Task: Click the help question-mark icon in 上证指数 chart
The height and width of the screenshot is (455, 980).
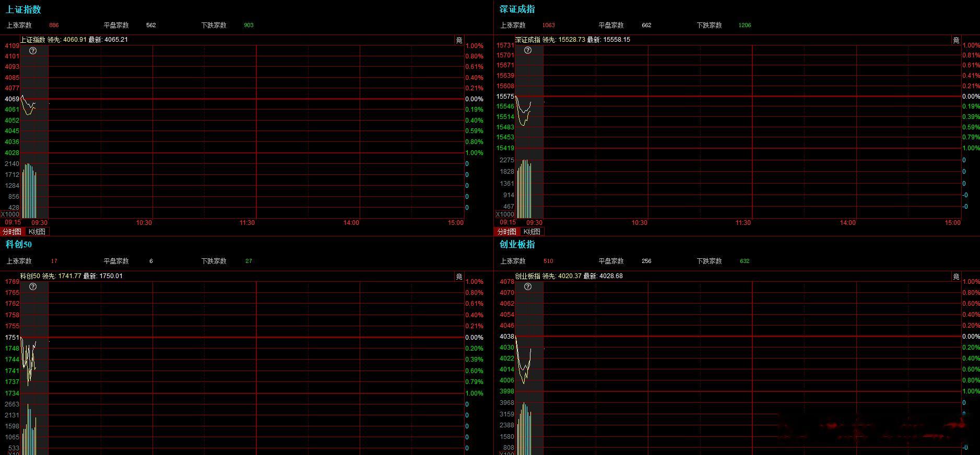Action: click(x=33, y=51)
